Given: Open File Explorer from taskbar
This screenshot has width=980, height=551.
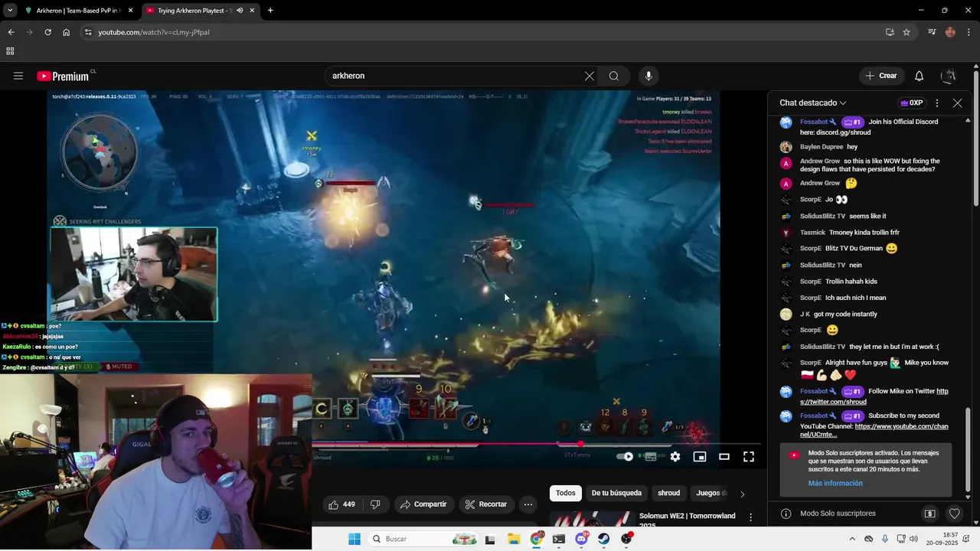Looking at the screenshot, I should point(514,539).
